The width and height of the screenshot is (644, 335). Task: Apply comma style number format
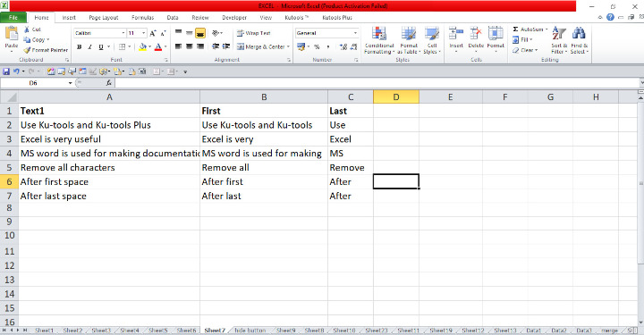click(327, 47)
